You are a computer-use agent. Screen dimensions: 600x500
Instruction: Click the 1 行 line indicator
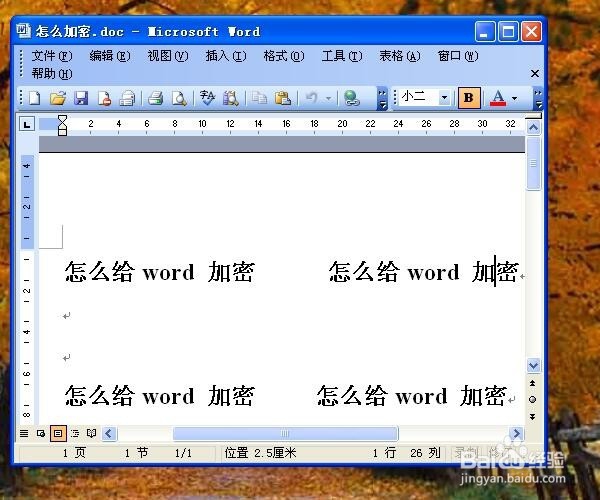(x=384, y=453)
